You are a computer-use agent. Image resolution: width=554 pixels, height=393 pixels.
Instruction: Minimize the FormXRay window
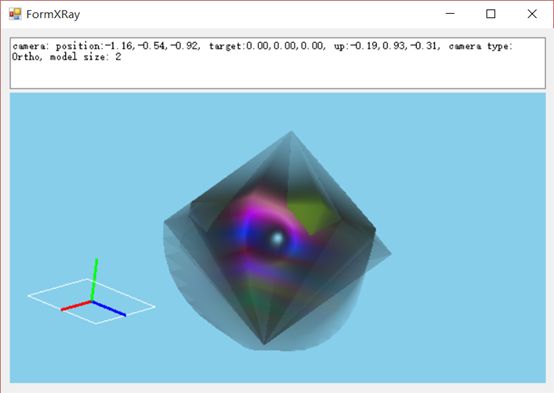450,14
